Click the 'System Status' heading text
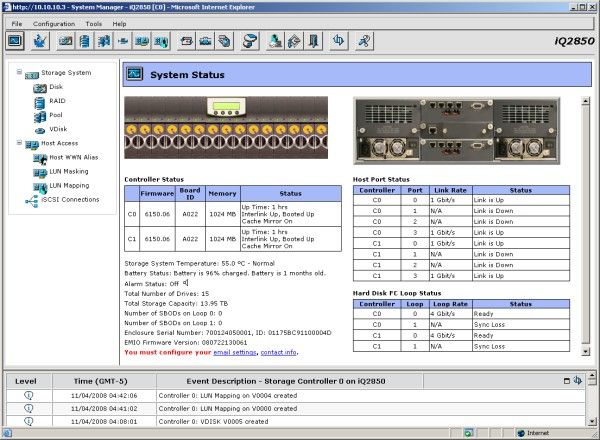Screen dimensions: 600x440 click(x=188, y=75)
